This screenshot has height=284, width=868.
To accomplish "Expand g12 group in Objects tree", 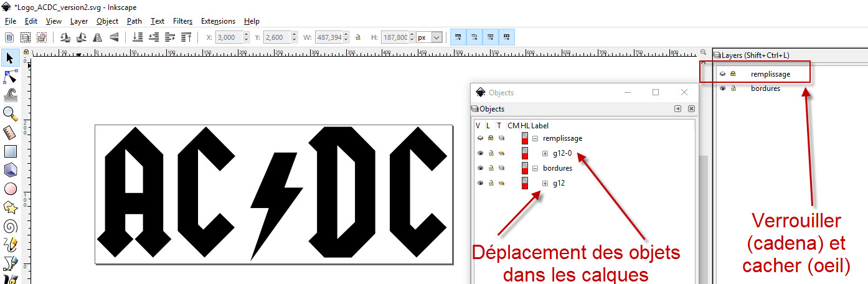I will (x=545, y=183).
